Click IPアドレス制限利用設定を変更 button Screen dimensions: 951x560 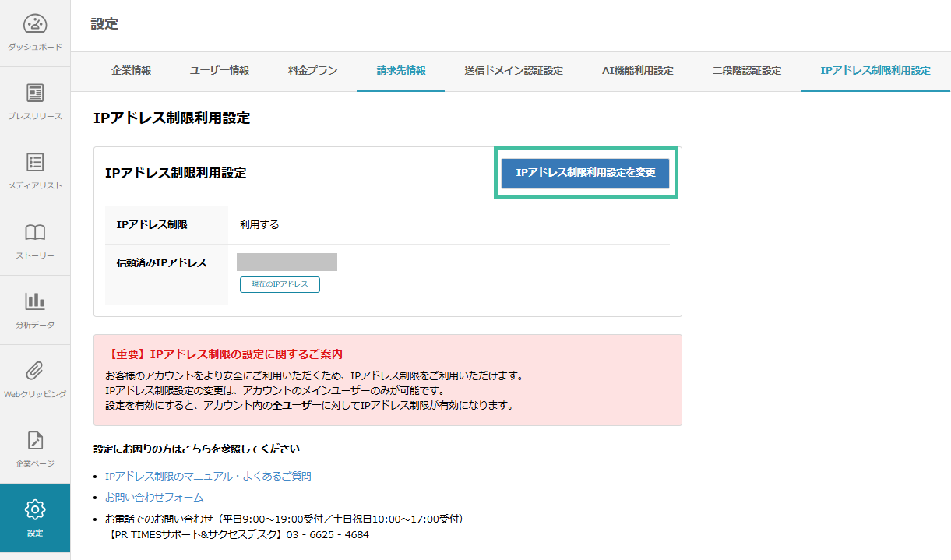(585, 173)
